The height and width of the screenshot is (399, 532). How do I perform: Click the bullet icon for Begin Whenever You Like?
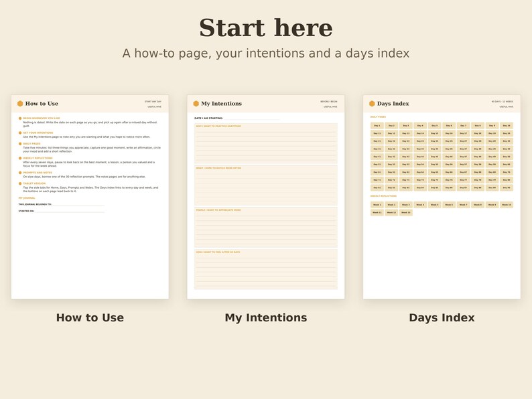pyautogui.click(x=20, y=118)
